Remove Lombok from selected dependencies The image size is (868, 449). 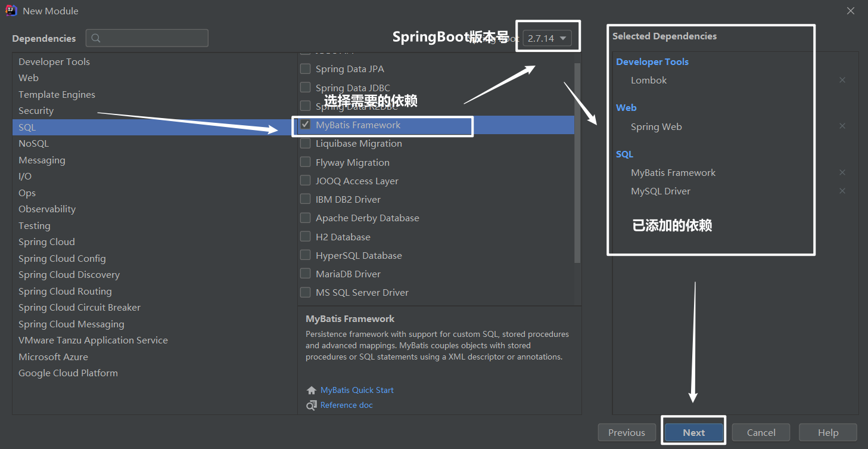click(842, 80)
